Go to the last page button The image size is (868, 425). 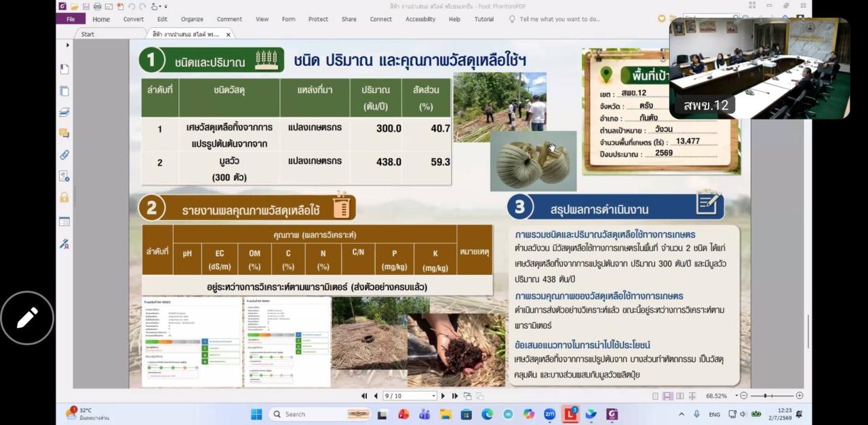tap(455, 396)
